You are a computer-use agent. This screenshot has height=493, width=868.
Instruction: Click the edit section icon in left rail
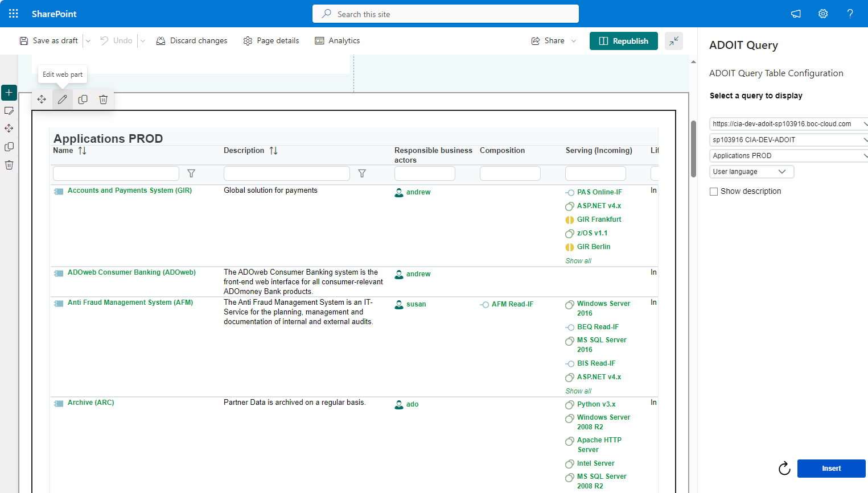pyautogui.click(x=9, y=111)
